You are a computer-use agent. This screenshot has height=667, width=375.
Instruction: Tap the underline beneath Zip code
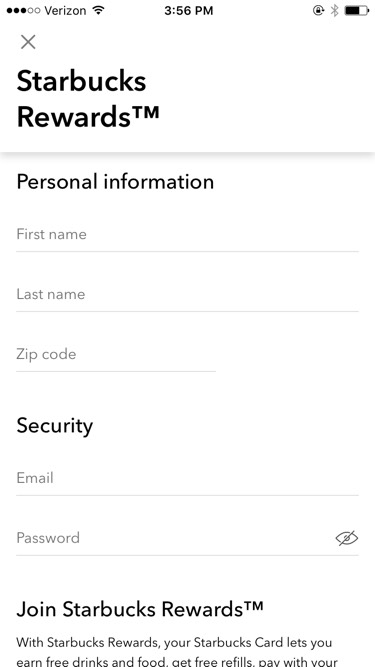(116, 371)
